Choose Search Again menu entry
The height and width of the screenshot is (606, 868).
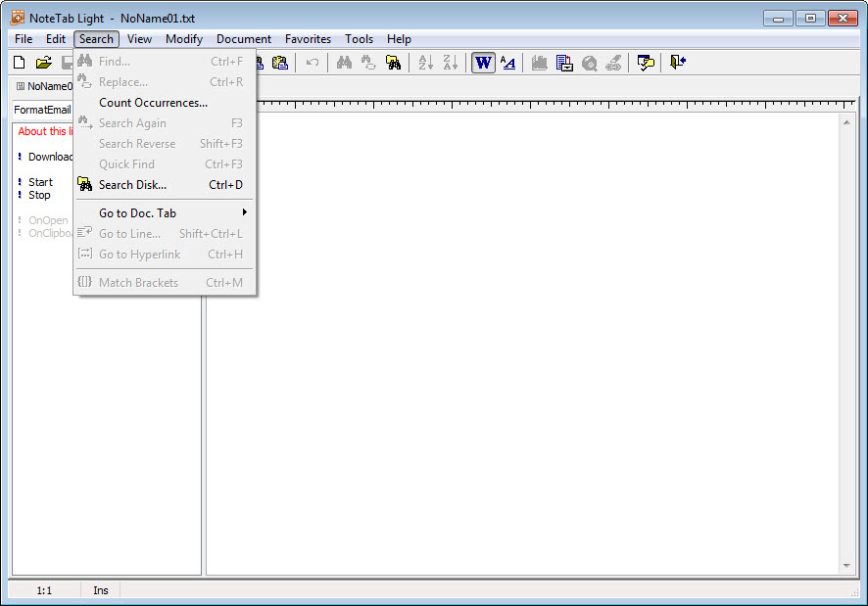pos(165,122)
